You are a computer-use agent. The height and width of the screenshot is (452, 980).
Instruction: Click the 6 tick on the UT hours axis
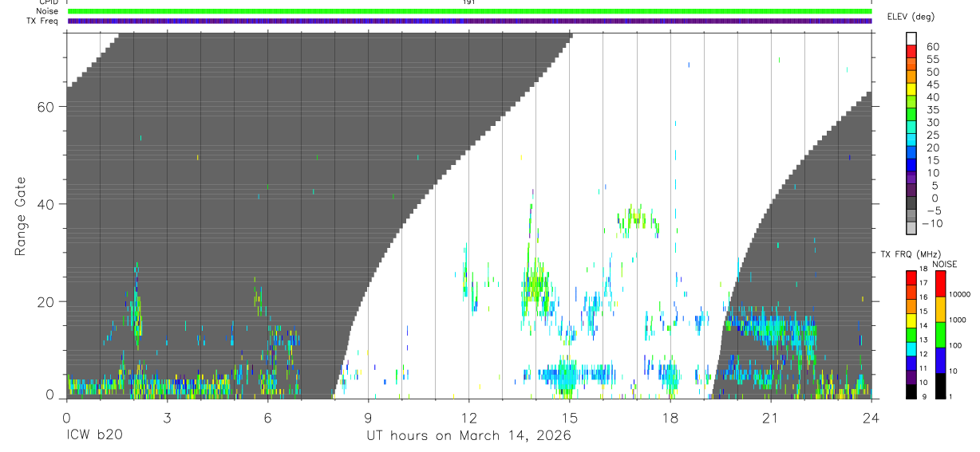pos(267,417)
